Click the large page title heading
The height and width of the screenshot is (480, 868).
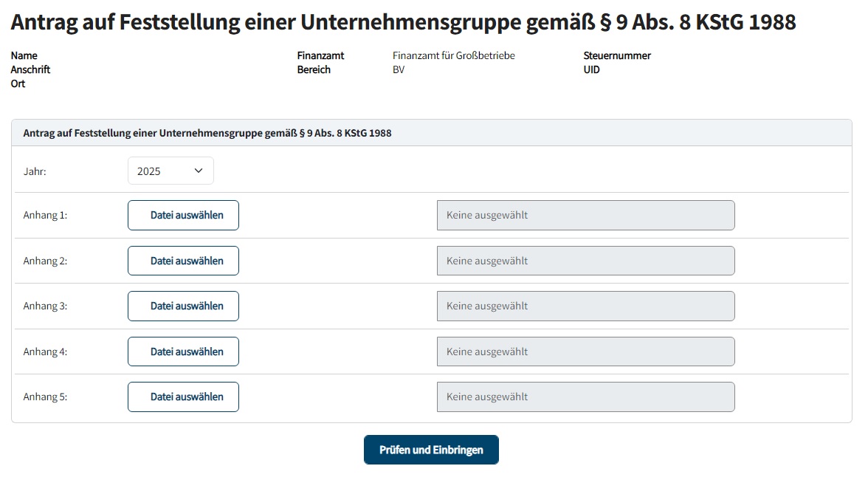403,22
